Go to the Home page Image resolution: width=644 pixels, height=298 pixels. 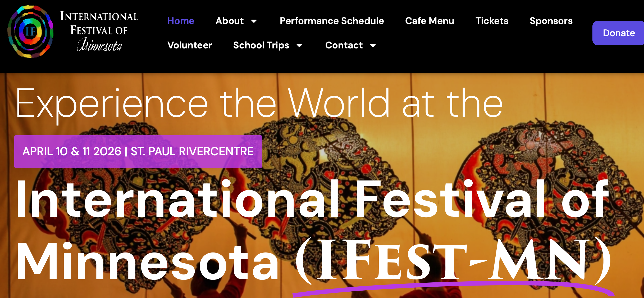click(x=181, y=21)
